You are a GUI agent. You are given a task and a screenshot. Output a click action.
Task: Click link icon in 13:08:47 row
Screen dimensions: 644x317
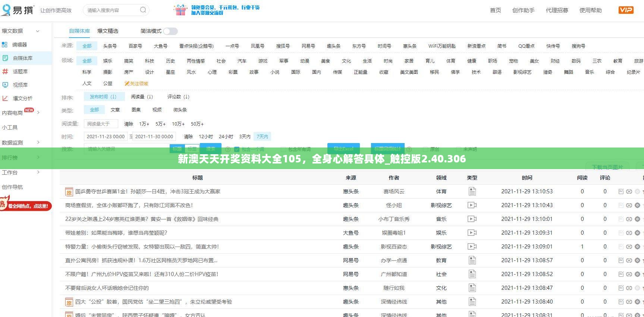pos(629,288)
